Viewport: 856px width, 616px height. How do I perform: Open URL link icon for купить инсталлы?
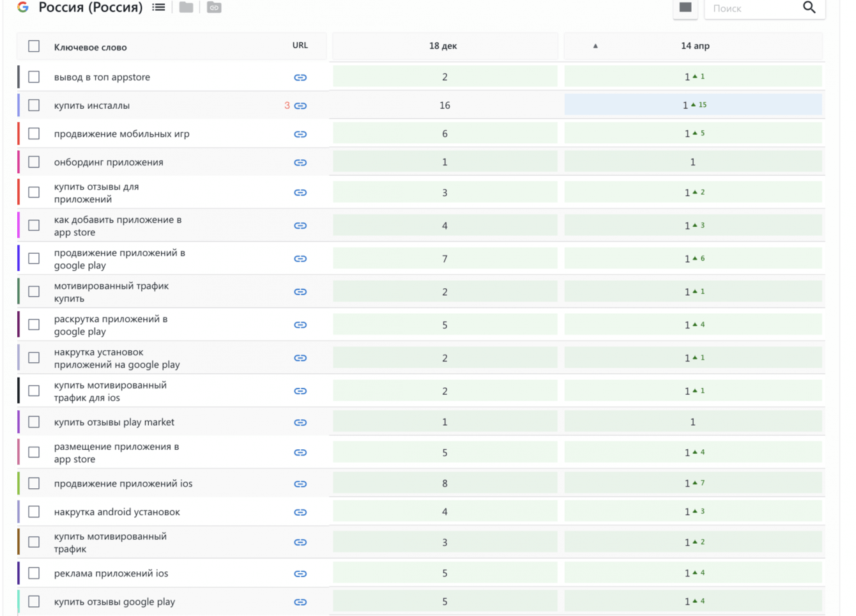(300, 105)
